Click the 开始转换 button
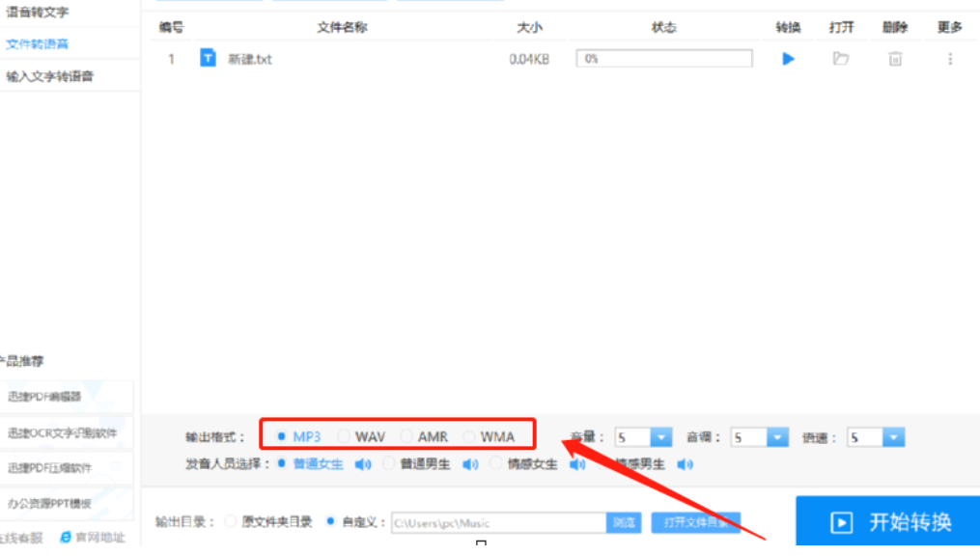Viewport: 980px width, 556px height. pos(887,521)
